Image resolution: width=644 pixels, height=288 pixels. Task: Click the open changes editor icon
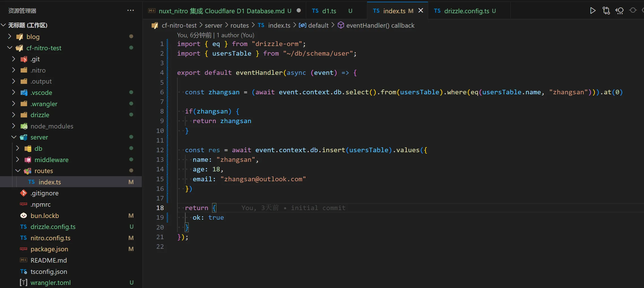pos(619,10)
